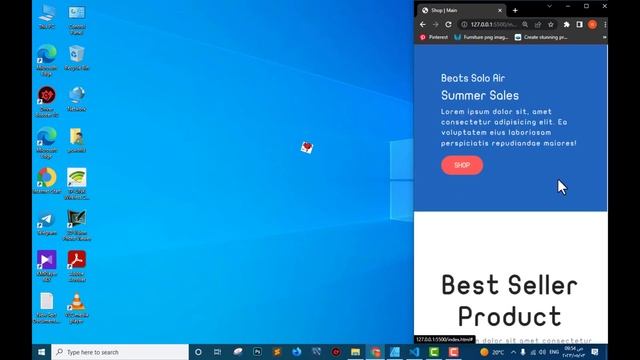Open the Chrome desktop shortcut
640x360 pixels.
coord(47,180)
